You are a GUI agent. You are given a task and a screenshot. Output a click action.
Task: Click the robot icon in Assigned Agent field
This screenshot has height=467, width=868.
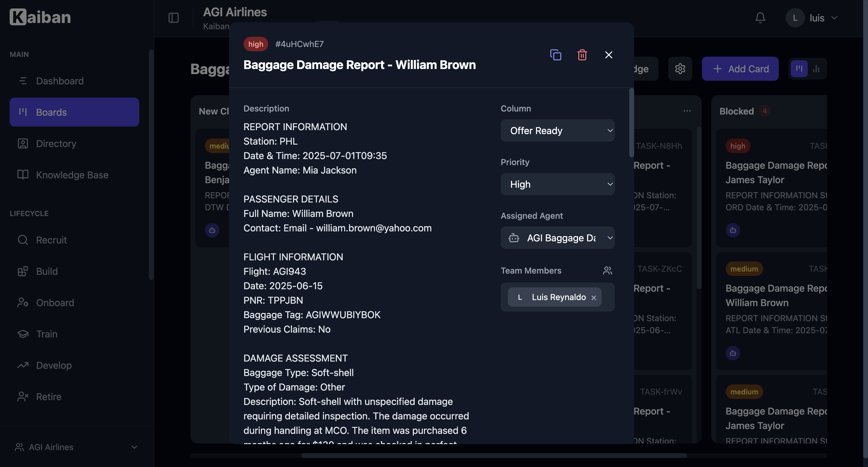(x=514, y=238)
